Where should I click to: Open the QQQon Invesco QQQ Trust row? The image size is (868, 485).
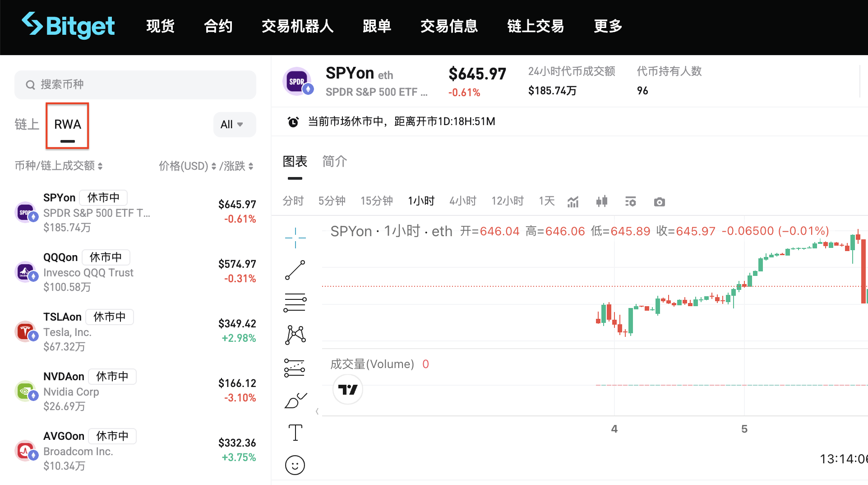135,272
